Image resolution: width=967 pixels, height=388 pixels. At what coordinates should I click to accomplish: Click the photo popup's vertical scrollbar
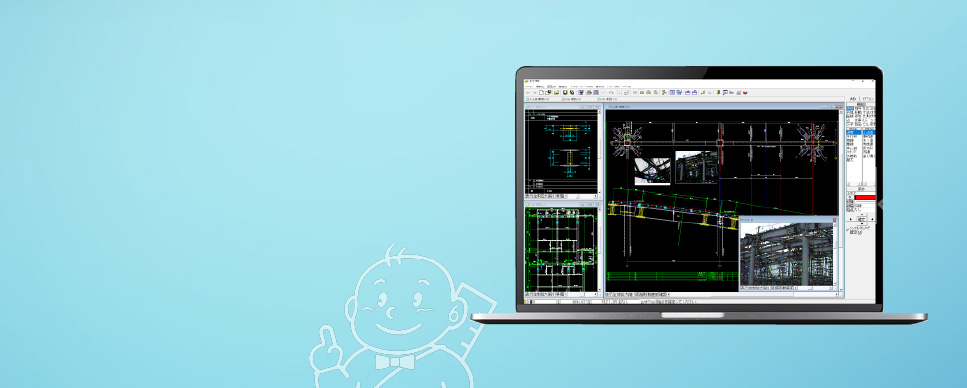pyautogui.click(x=835, y=254)
